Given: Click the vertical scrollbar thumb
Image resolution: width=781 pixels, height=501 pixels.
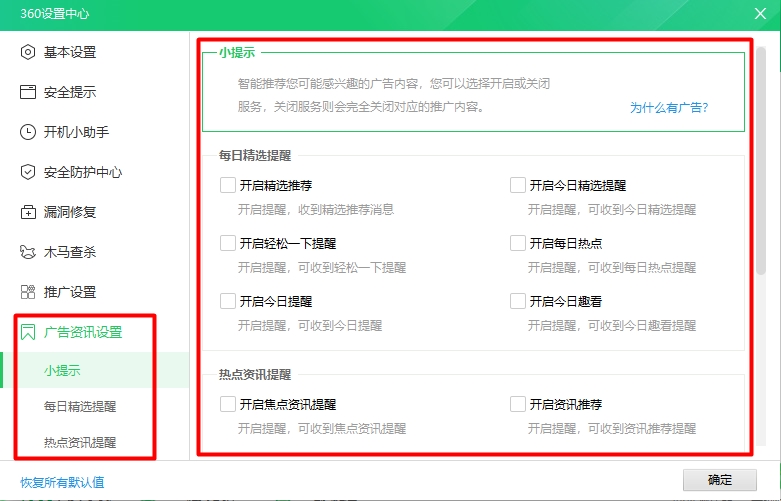Looking at the screenshot, I should [x=761, y=160].
